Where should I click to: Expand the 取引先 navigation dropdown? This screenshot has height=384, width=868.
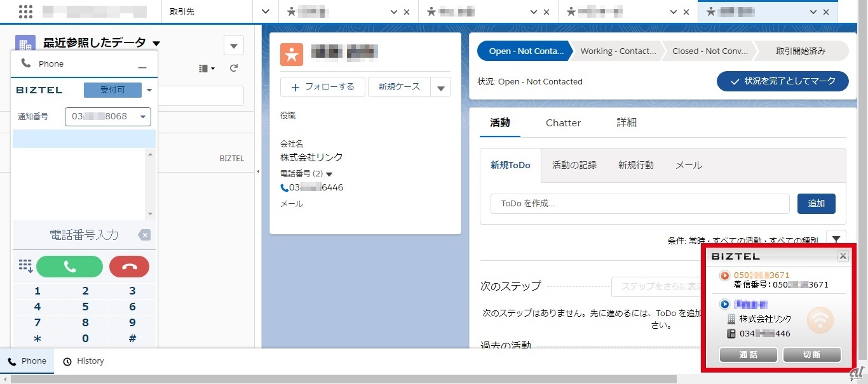[x=266, y=11]
